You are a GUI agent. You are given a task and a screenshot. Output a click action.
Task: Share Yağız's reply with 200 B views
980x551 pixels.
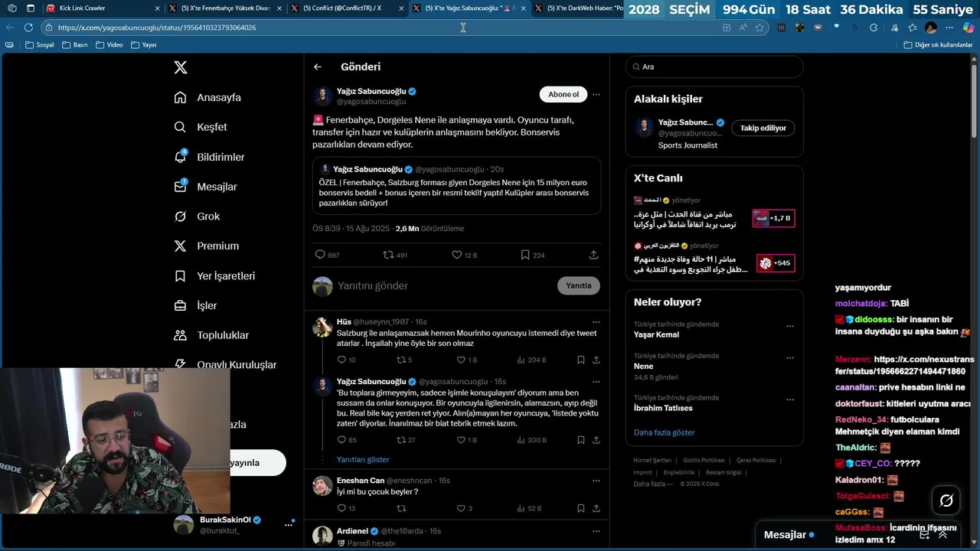tap(596, 440)
